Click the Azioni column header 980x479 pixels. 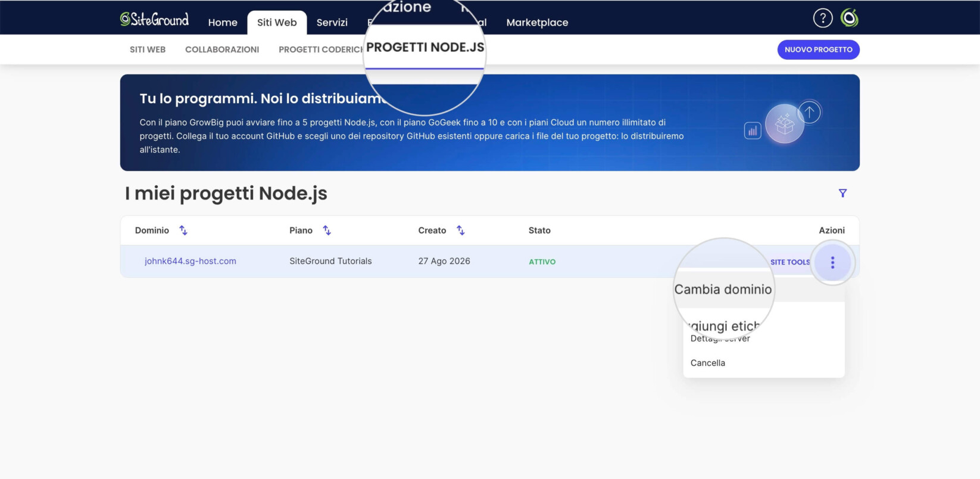tap(832, 231)
